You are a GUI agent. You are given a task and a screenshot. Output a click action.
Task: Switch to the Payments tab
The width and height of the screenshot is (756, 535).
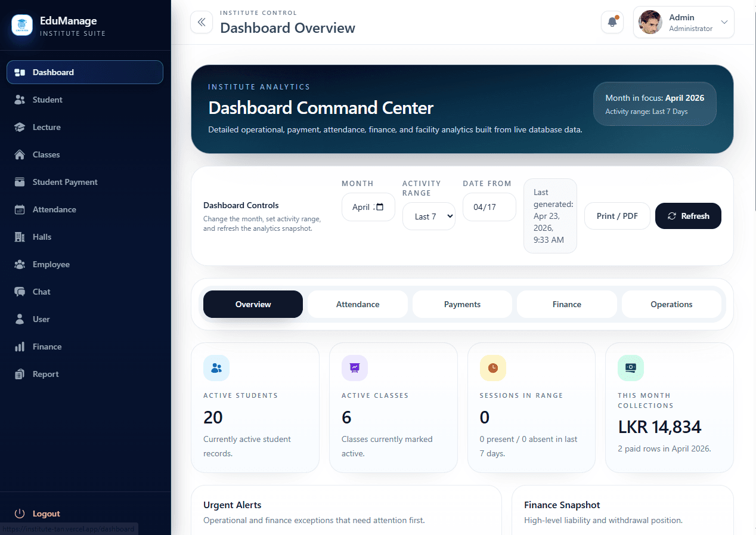(462, 304)
